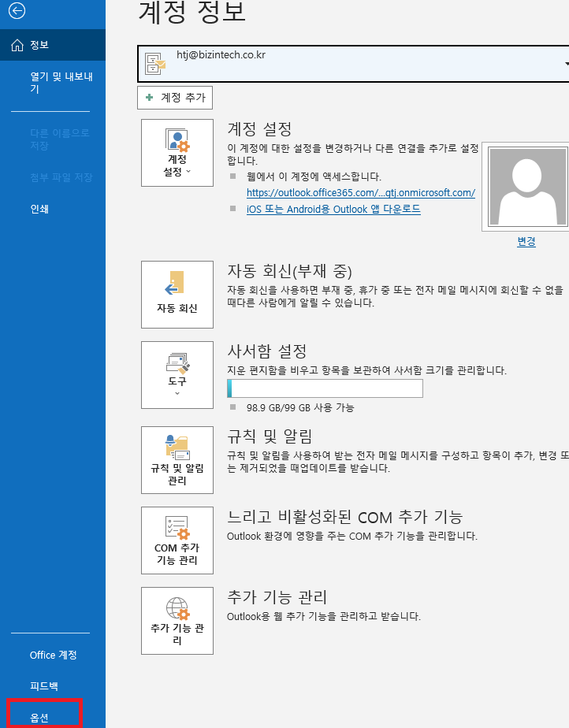This screenshot has height=728, width=569.
Task: Open 추가 기능 관리 globe button
Action: 177,620
